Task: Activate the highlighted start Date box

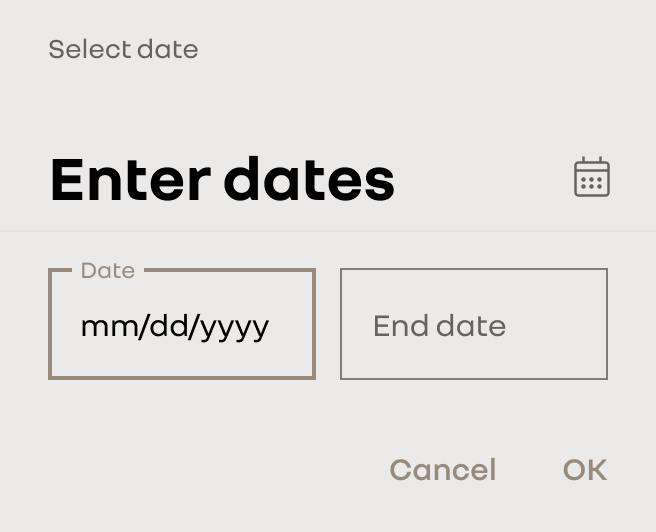Action: (182, 324)
